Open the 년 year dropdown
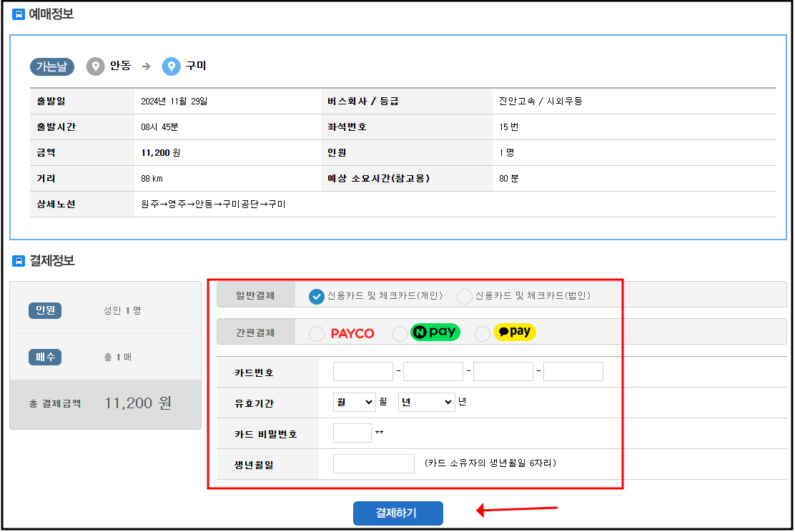 coord(426,402)
